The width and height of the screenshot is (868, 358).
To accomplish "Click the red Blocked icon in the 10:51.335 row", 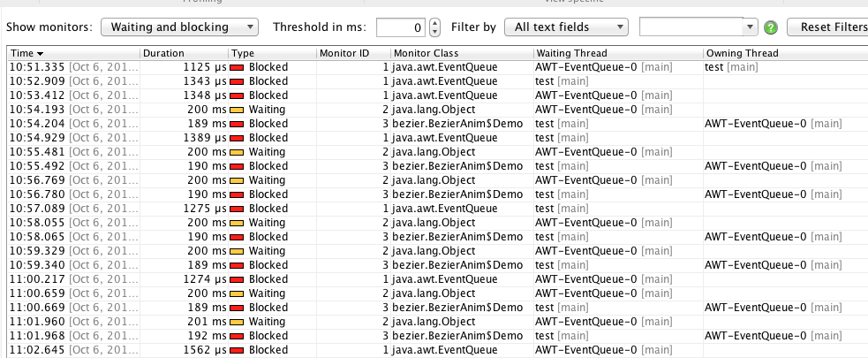I will point(237,67).
